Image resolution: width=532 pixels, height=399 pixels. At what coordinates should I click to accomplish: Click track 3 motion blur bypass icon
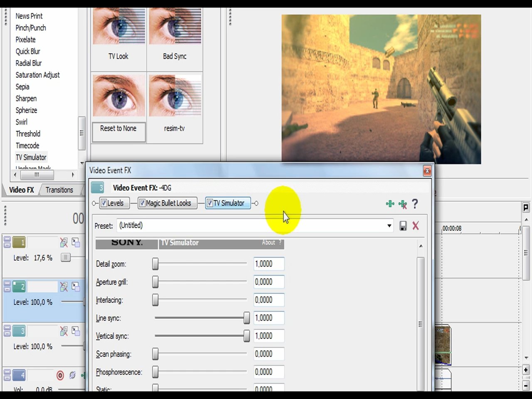(64, 331)
